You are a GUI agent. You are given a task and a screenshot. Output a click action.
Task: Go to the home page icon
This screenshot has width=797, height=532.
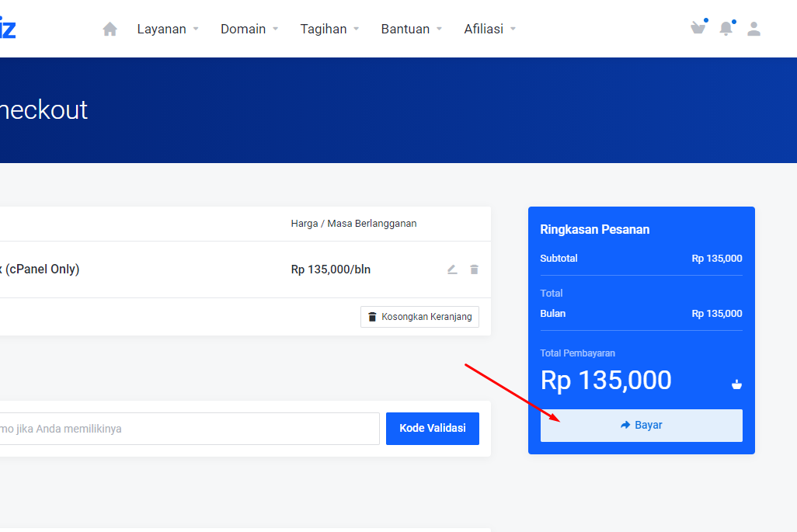[110, 29]
